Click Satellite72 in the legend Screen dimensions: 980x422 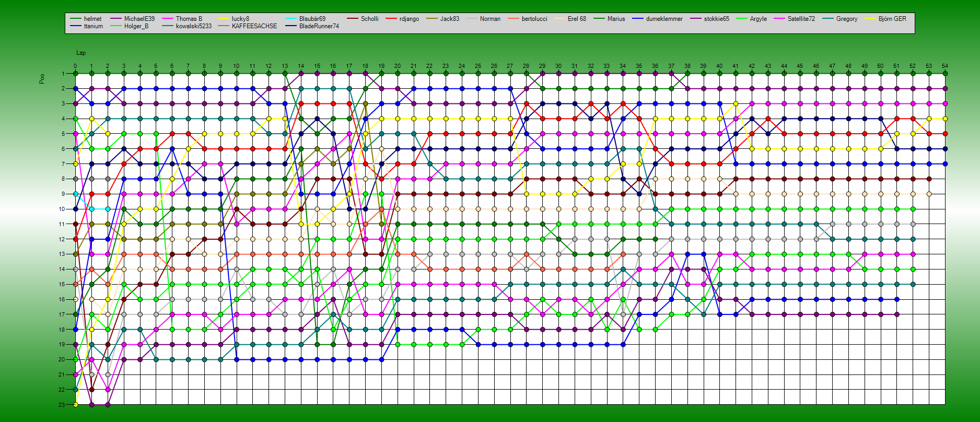pos(801,19)
